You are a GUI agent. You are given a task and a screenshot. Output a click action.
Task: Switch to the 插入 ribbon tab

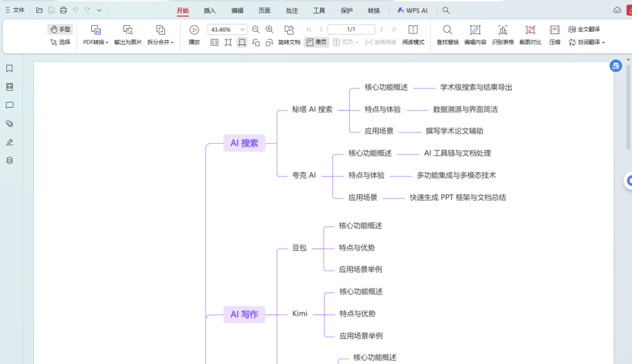click(210, 10)
